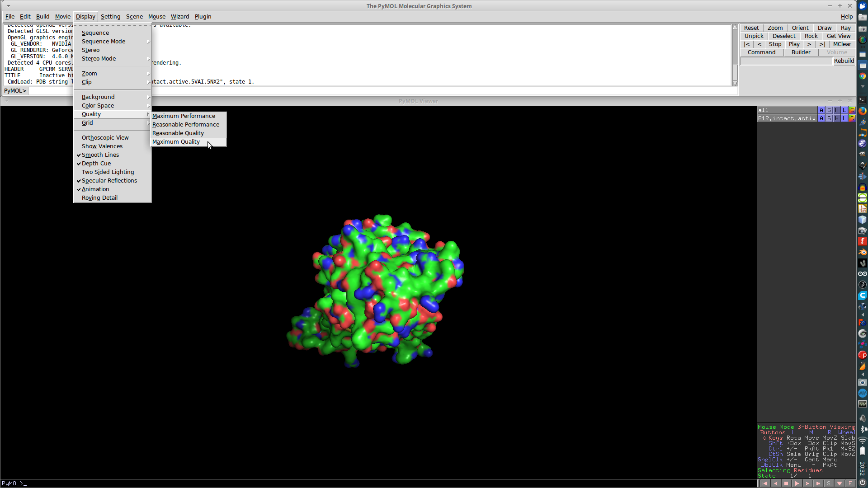Toggle Animation display setting
Screen dimensions: 868x488
pos(95,189)
